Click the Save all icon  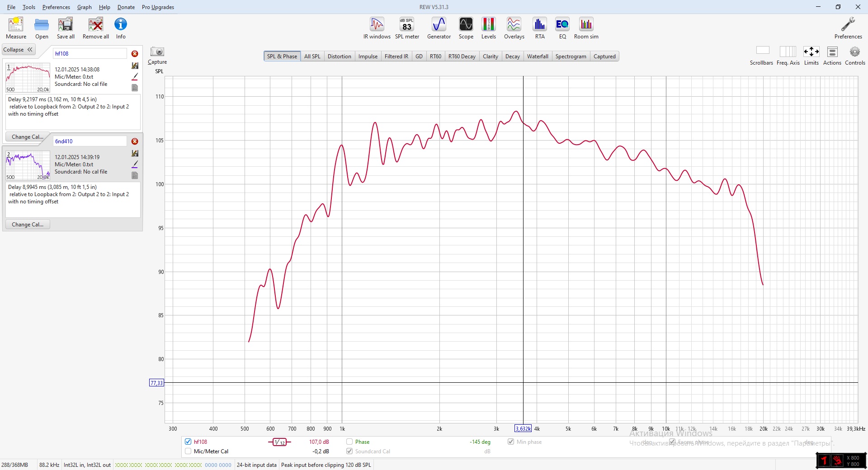66,28
